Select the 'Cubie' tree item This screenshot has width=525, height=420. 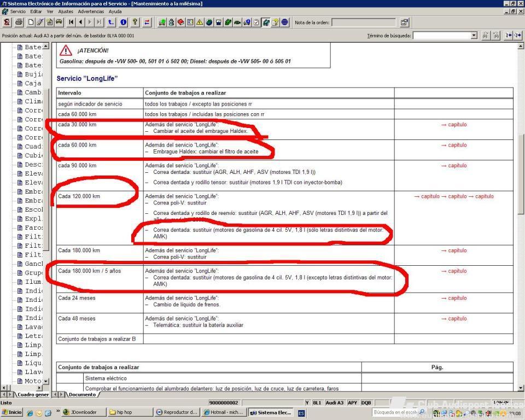pyautogui.click(x=30, y=156)
